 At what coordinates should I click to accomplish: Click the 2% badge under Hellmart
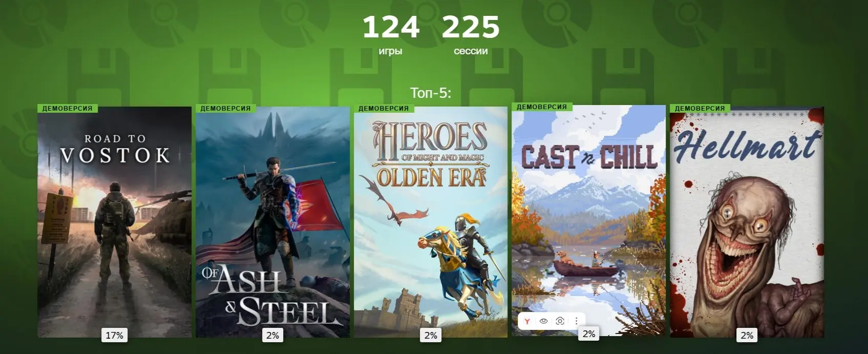coord(747,335)
